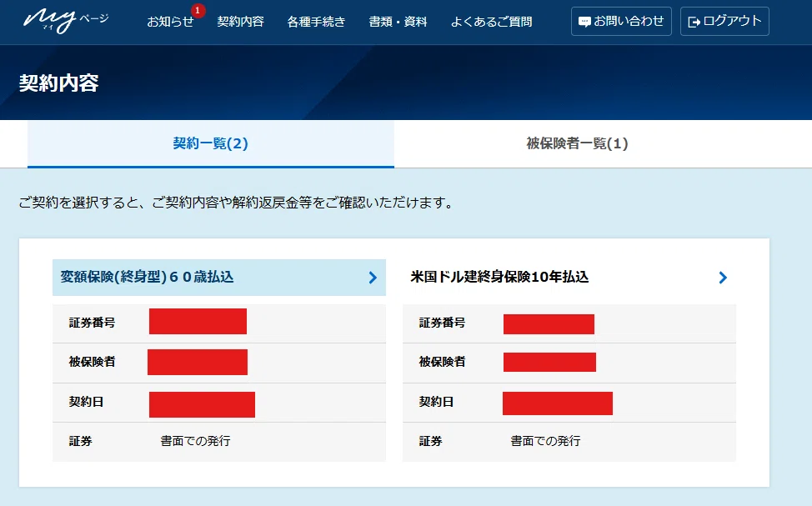Click 契約日 label under 米国ドル建終身保険
812x506 pixels.
[x=437, y=401]
